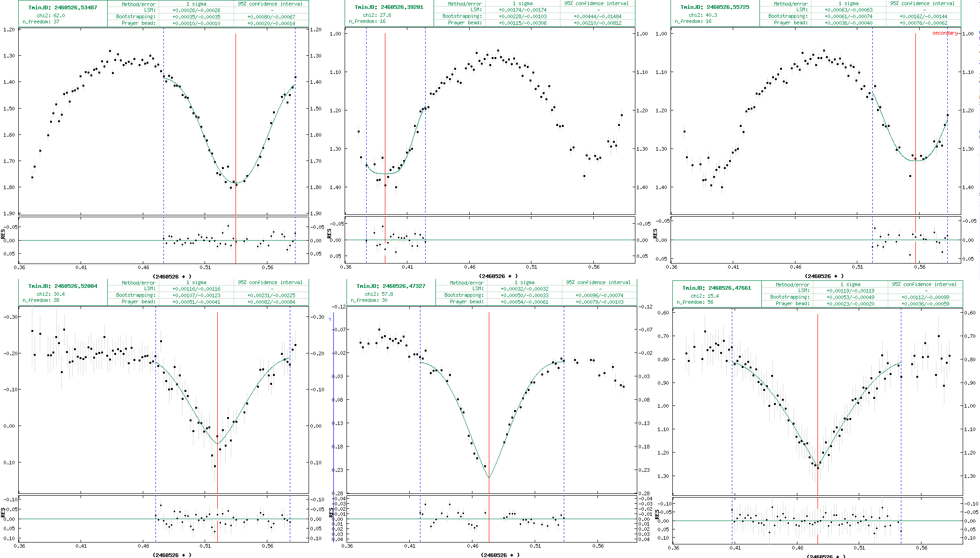Viewport: 980px width, 558px height.
Task: Select the "chi2: 15.4" text
Action: [x=704, y=296]
